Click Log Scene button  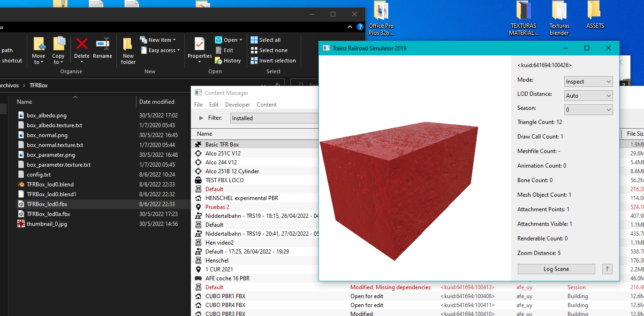coord(556,269)
